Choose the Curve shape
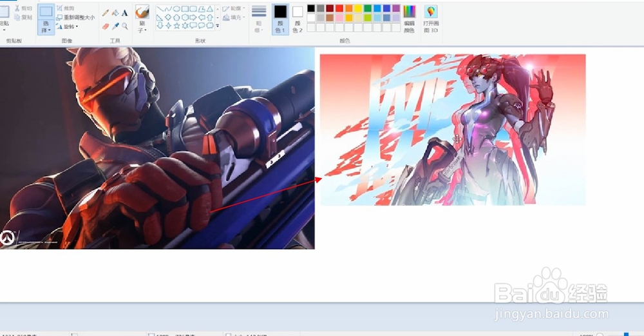This screenshot has height=336, width=644. (x=168, y=9)
